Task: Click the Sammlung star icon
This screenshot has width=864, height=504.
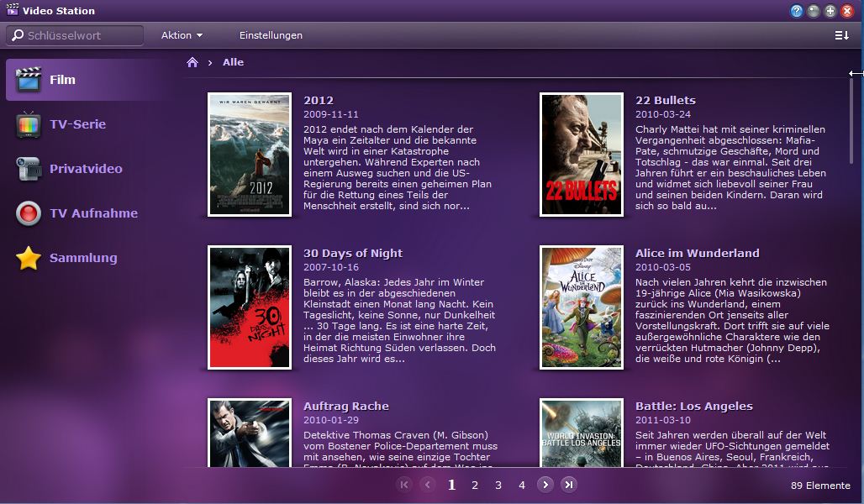Action: coord(28,258)
